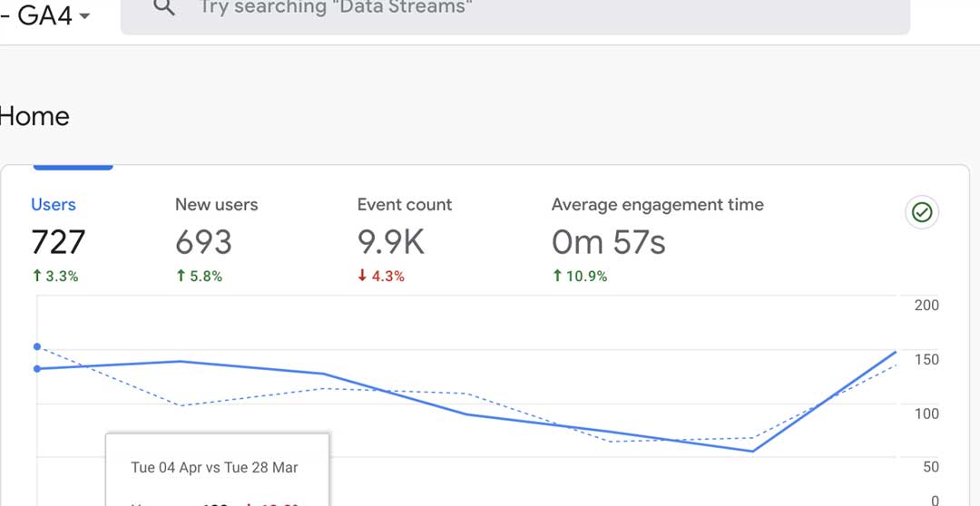
Task: Click the dashed line chart start point
Action: pyautogui.click(x=37, y=346)
